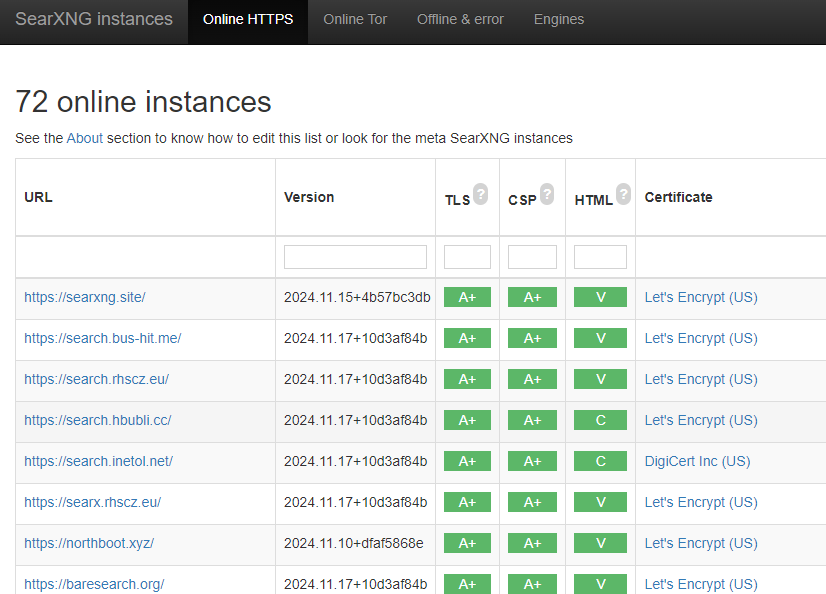Screen dimensions: 826x594
Task: Open Let's Encrypt certificate for baresearch.org
Action: [x=701, y=584]
